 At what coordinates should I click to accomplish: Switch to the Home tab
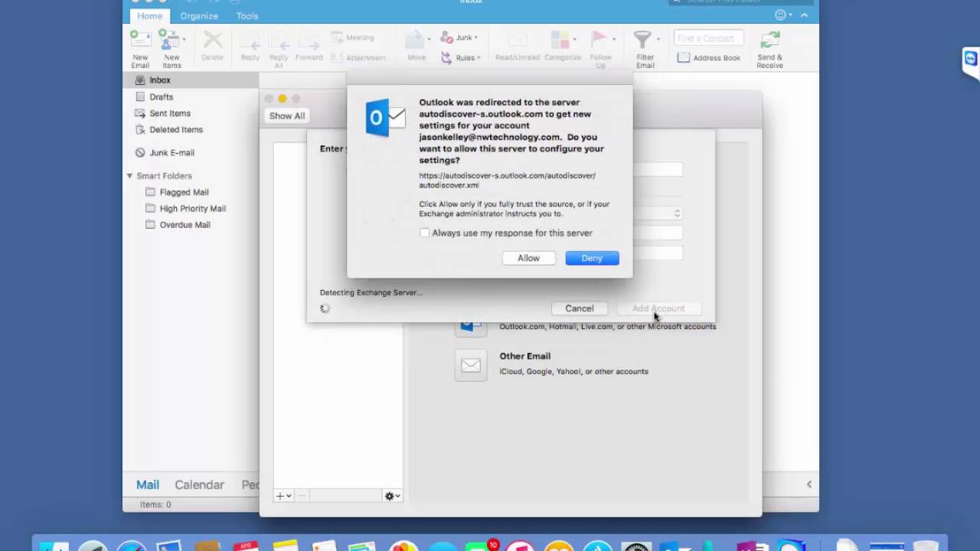click(x=149, y=16)
